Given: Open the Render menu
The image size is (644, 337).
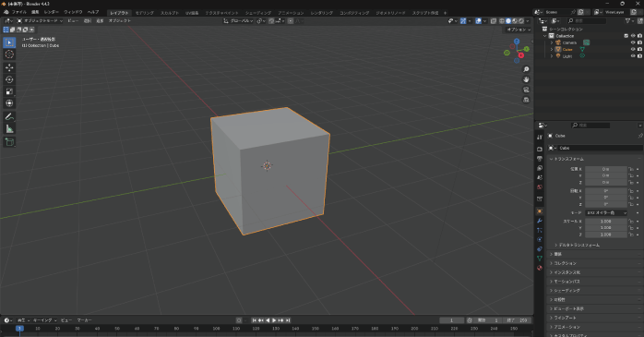Looking at the screenshot, I should point(52,12).
